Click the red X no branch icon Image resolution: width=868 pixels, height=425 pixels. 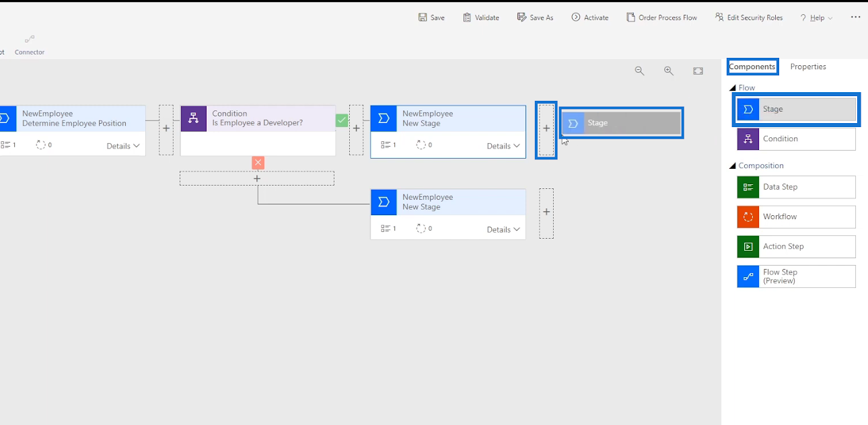258,163
